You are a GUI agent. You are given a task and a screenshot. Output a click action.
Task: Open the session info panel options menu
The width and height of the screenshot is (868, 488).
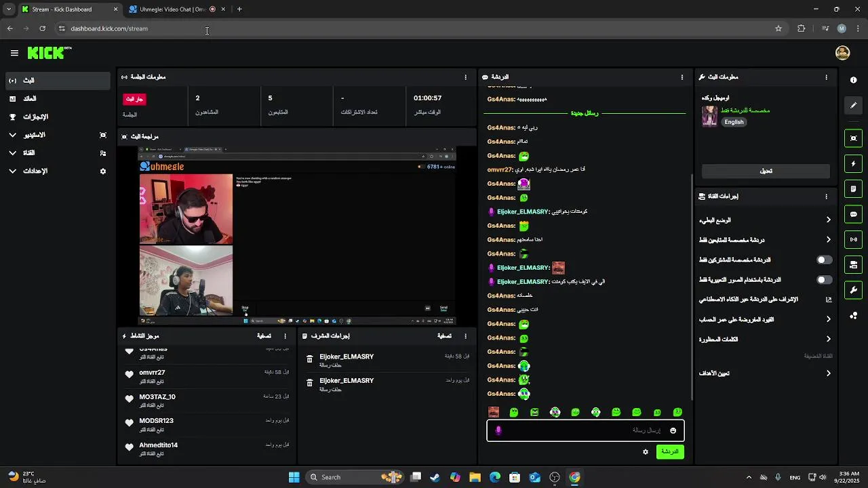[x=465, y=77]
